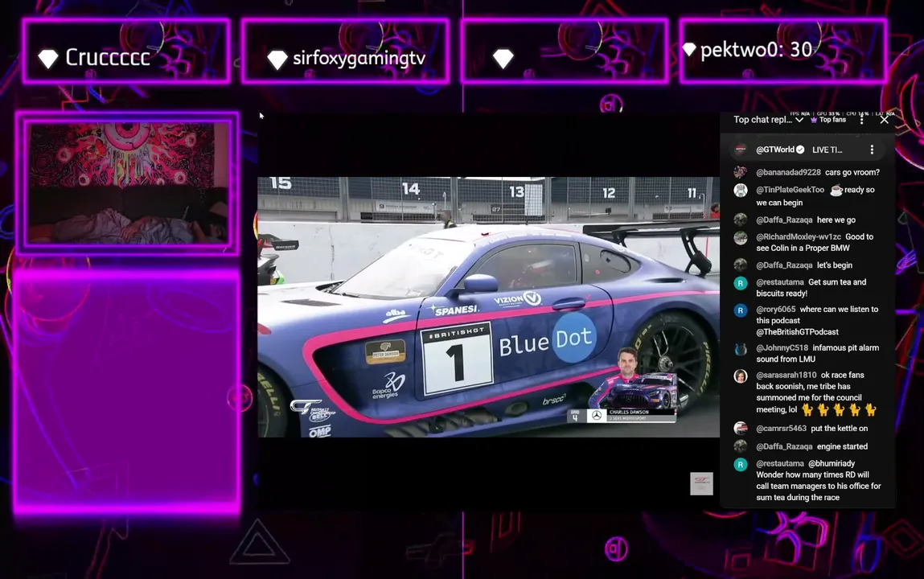
Task: Click username @RichardMoxley-wv1zc
Action: [x=799, y=236]
